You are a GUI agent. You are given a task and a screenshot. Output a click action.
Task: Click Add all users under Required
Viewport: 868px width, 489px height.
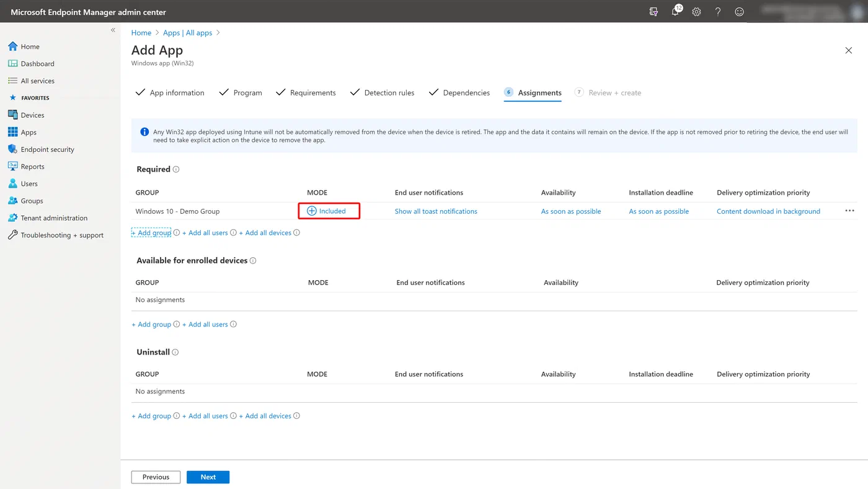[x=205, y=233]
